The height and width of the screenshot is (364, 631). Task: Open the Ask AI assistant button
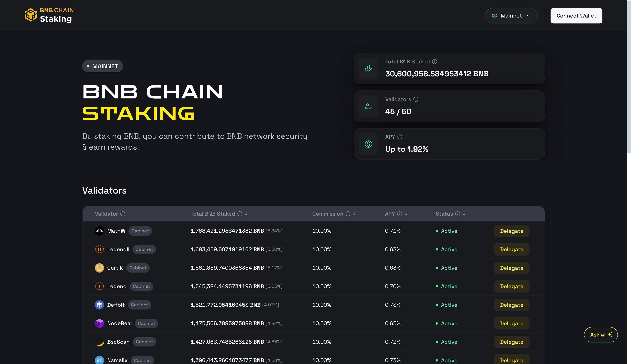coord(601,335)
